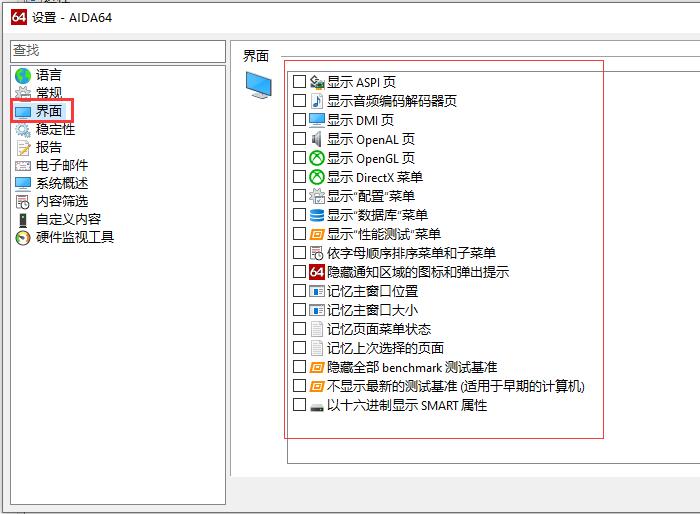Viewport: 700px width, 514px height.
Task: Click the globe icon next to 语言
Action: (23, 75)
